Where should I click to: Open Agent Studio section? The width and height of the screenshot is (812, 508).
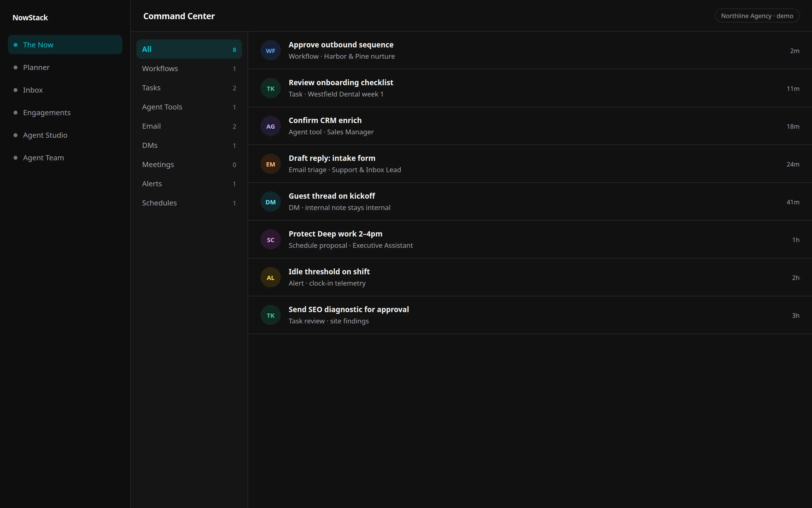(x=65, y=135)
